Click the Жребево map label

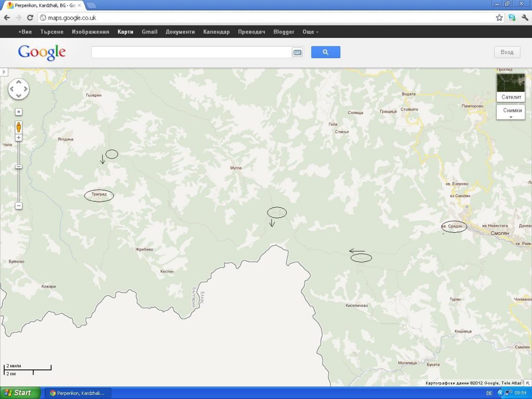(144, 249)
